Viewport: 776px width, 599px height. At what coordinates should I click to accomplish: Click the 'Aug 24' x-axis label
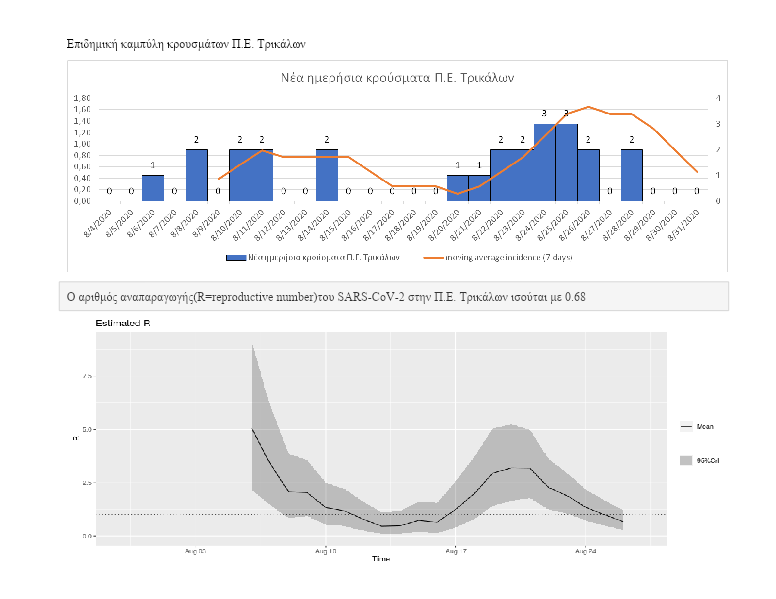tap(585, 551)
